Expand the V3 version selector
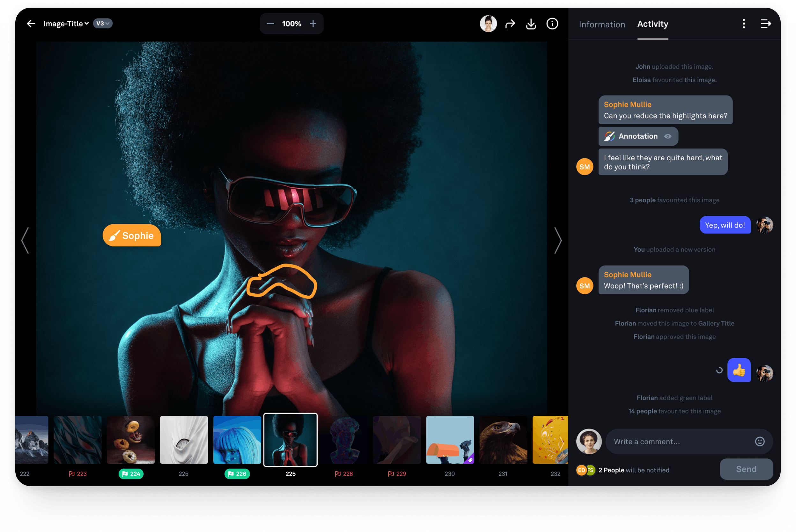796x532 pixels. click(x=101, y=23)
